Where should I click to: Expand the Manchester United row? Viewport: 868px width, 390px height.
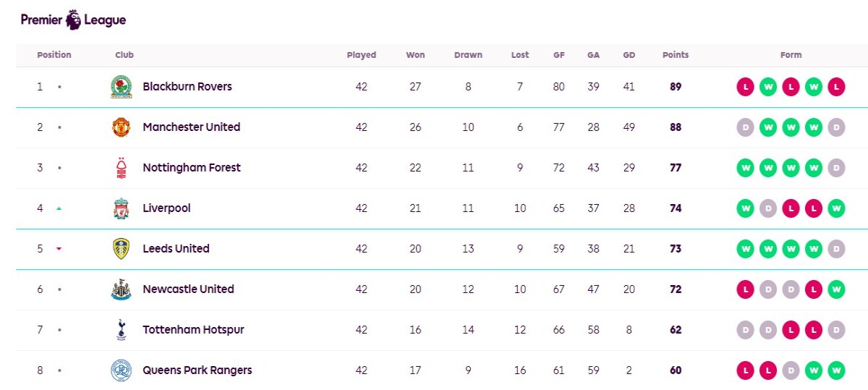pyautogui.click(x=442, y=127)
